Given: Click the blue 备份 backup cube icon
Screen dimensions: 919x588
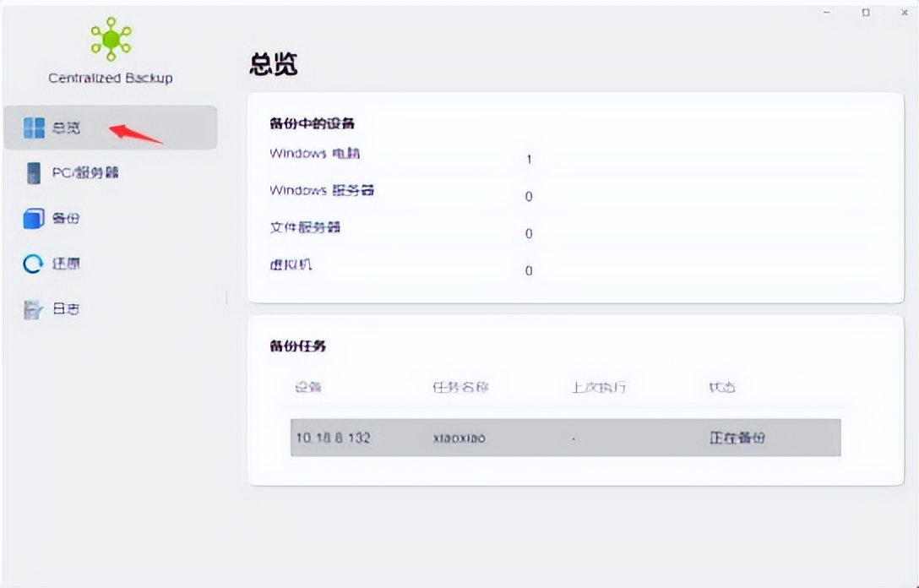Looking at the screenshot, I should point(34,218).
